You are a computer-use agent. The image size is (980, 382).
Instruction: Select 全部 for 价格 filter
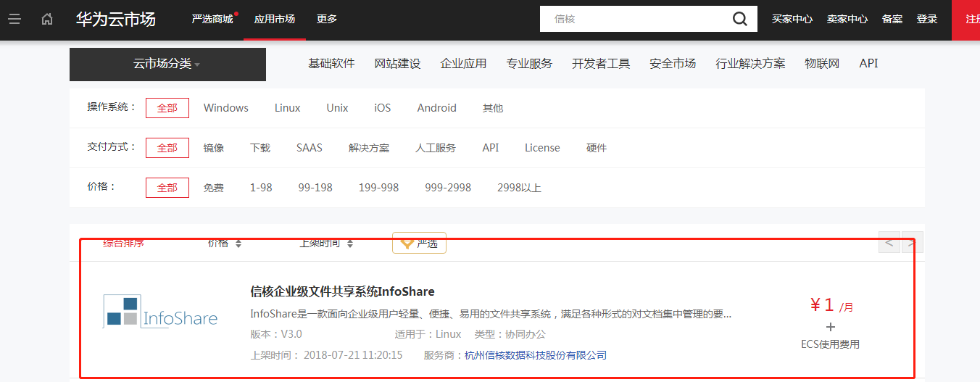click(167, 188)
